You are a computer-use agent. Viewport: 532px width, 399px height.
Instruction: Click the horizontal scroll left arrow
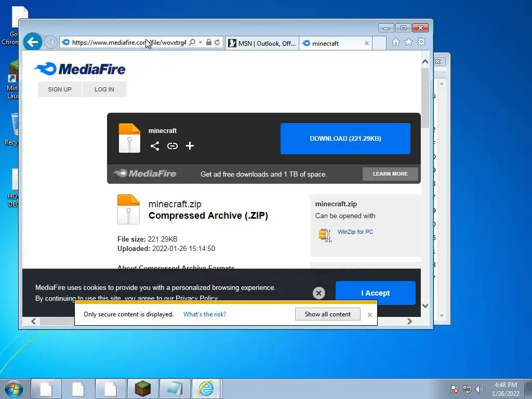click(33, 321)
